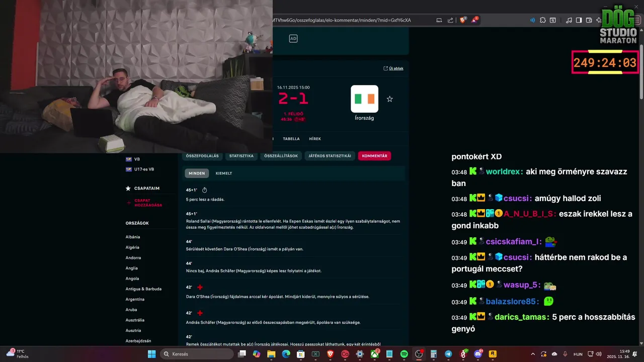The height and width of the screenshot is (362, 644).
Task: Click chat username balazslore85
Action: [x=512, y=302]
